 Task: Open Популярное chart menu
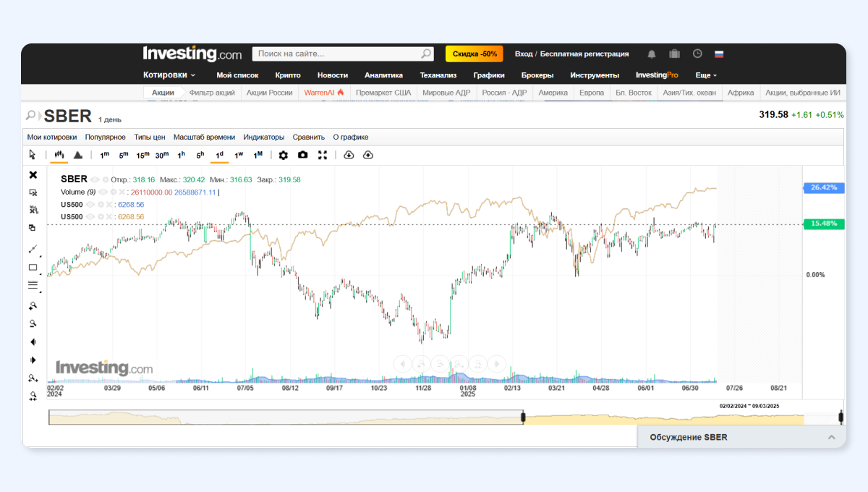coord(105,137)
